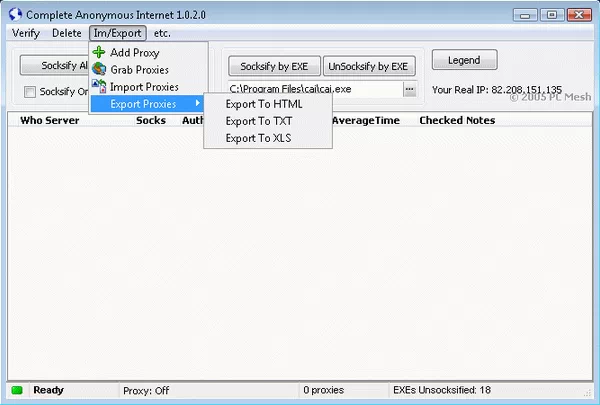Click the green plus Add Proxy icon
Screen dimensions: 600x405
[x=99, y=52]
